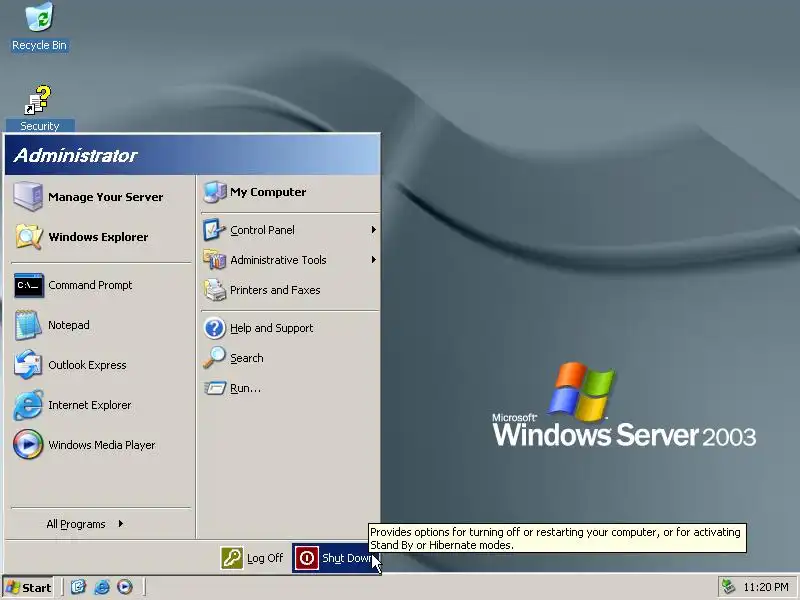
Task: Click the Control Panel icon
Action: pos(214,230)
